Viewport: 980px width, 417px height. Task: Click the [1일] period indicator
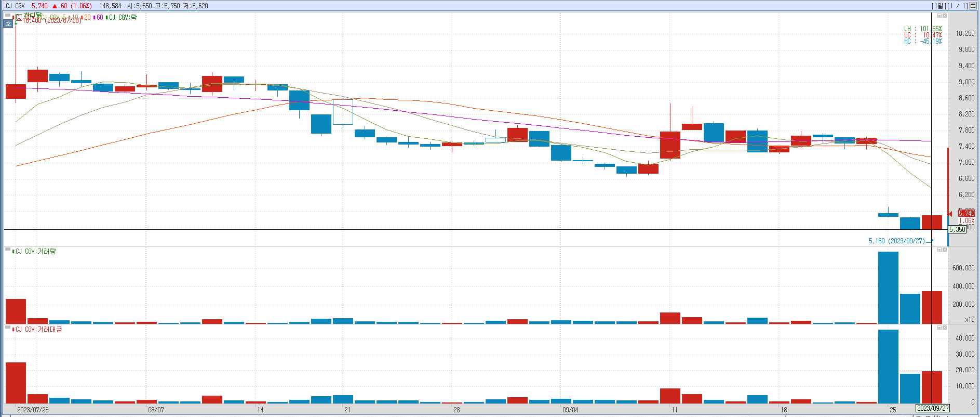(939, 6)
